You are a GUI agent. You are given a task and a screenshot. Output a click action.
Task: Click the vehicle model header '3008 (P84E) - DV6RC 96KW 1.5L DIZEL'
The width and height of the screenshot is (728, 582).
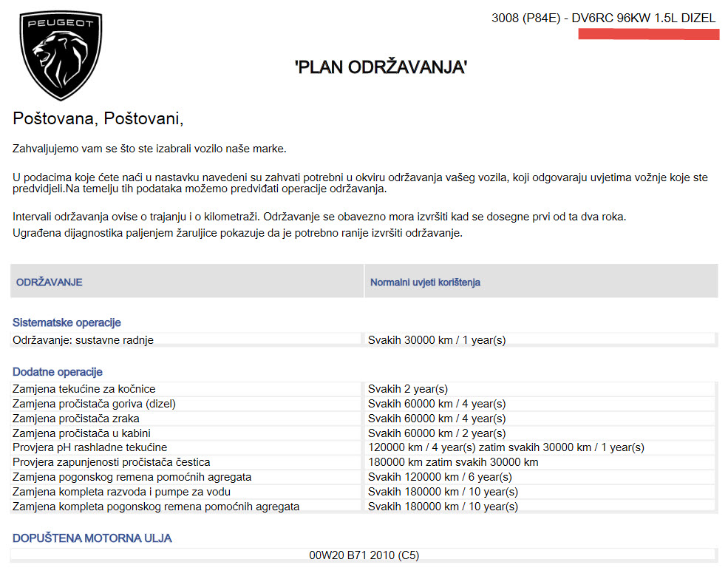604,18
